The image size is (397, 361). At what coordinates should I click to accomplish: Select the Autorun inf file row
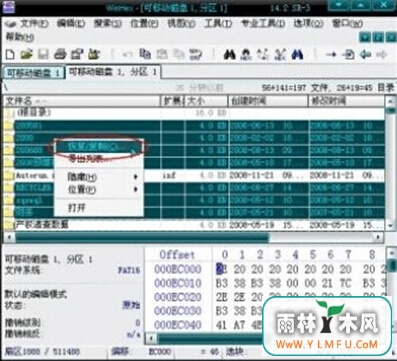[195, 175]
